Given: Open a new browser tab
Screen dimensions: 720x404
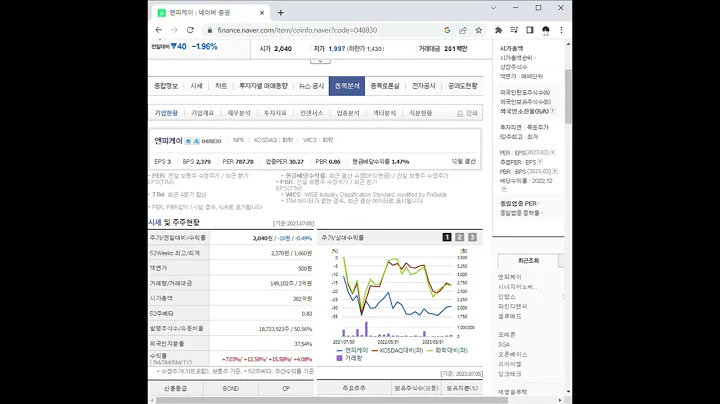Looking at the screenshot, I should point(281,13).
